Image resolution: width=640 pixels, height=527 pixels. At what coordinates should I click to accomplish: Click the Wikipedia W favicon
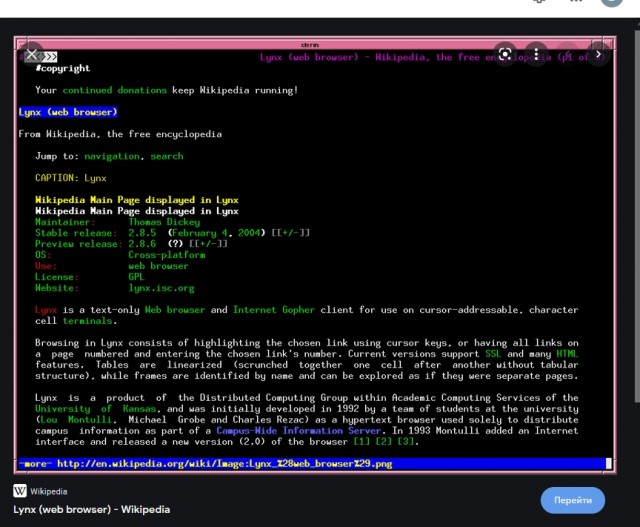pos(20,491)
